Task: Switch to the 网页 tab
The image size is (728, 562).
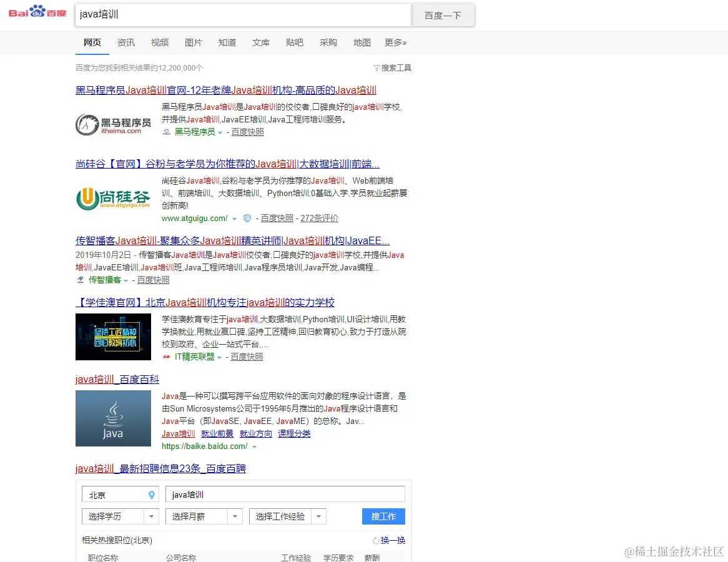Action: click(92, 42)
